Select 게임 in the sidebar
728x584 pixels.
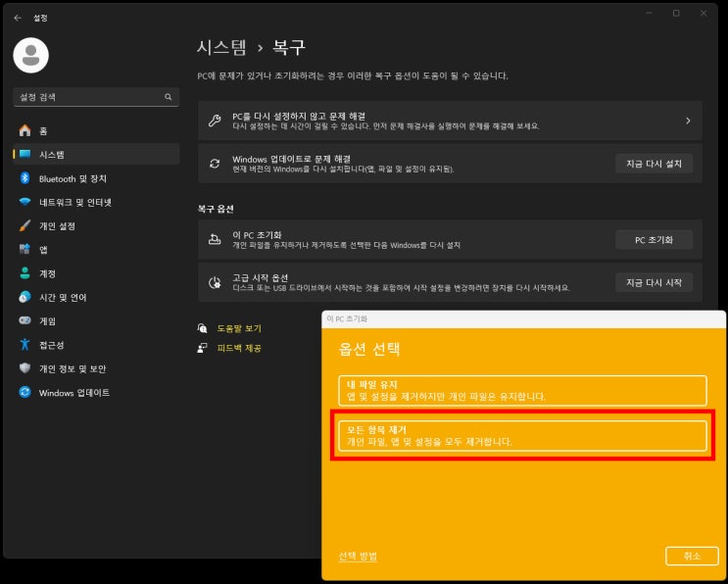tap(96, 320)
